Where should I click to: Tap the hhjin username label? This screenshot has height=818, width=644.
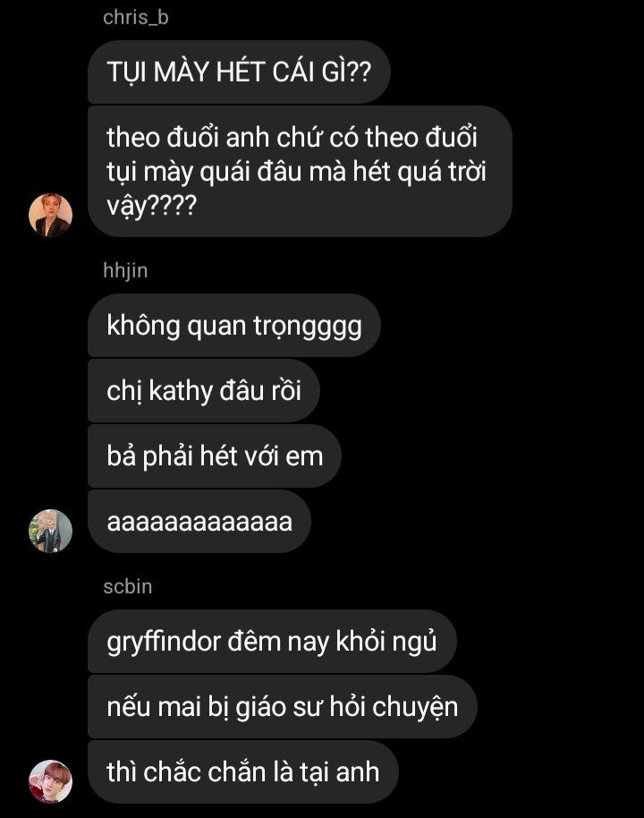tap(125, 271)
